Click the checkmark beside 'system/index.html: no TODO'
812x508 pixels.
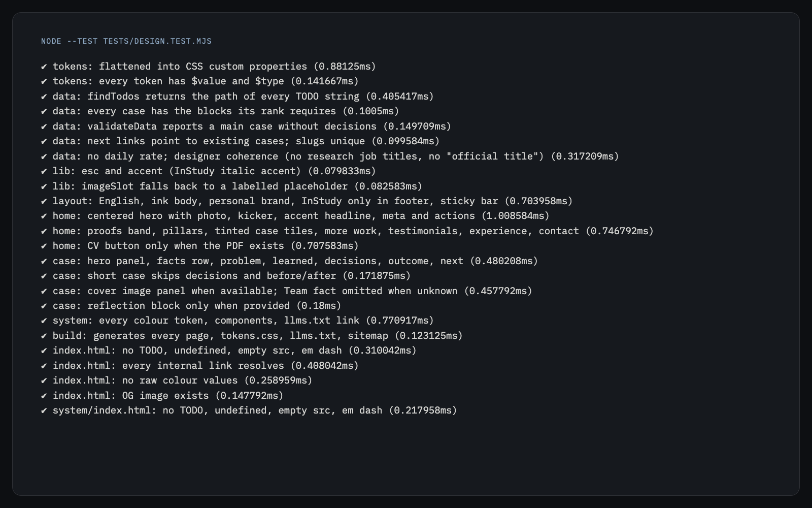click(x=44, y=410)
